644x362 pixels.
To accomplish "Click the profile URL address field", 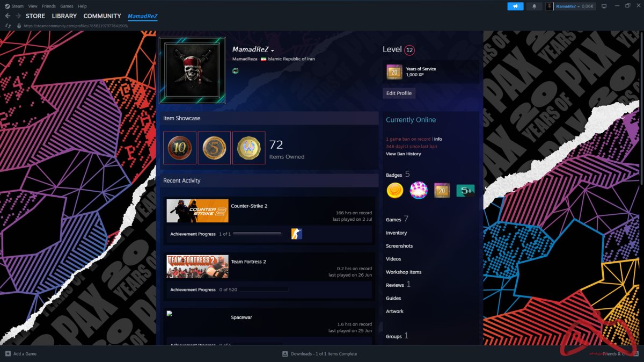I will 76,26.
